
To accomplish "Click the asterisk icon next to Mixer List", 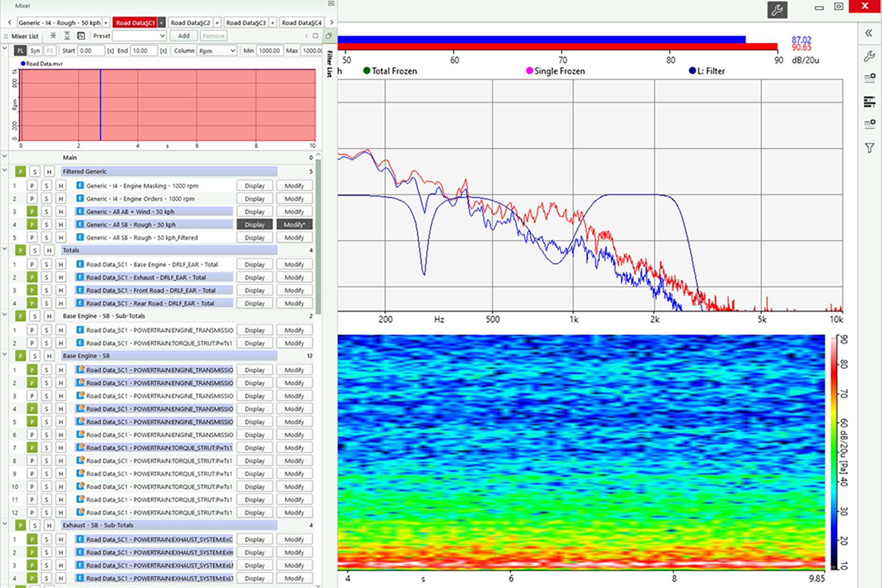I will coord(53,36).
